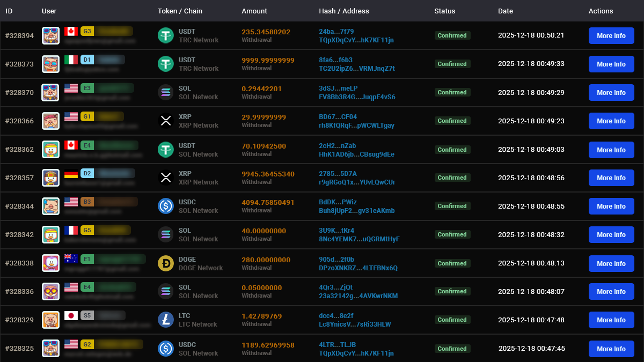644x362 pixels.
Task: Open wallet address TC2U2ipZ6...VRMJnqZ7t
Action: point(356,69)
